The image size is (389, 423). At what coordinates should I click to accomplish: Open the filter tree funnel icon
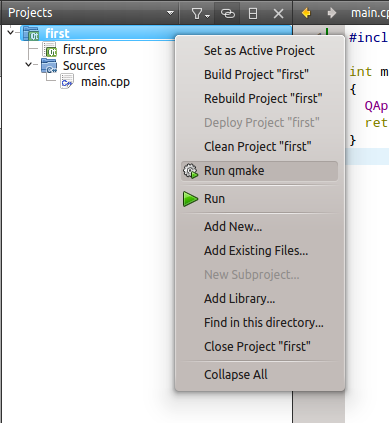pos(200,14)
